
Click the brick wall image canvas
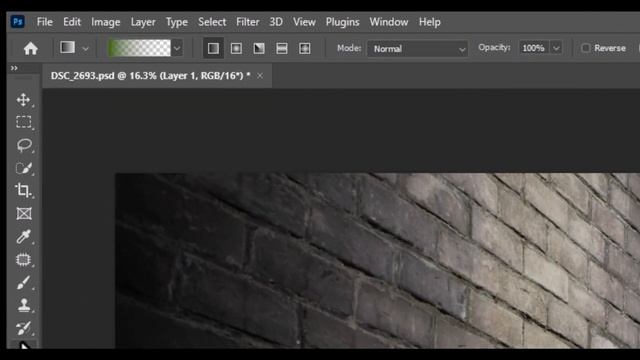click(378, 260)
